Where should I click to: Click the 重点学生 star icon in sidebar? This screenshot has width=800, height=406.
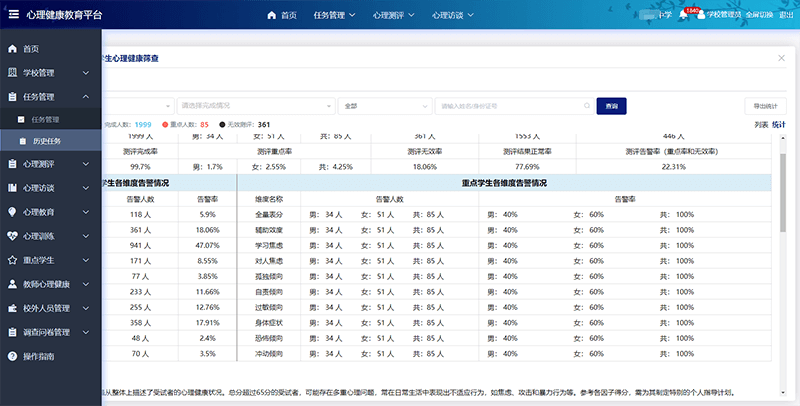(11, 259)
